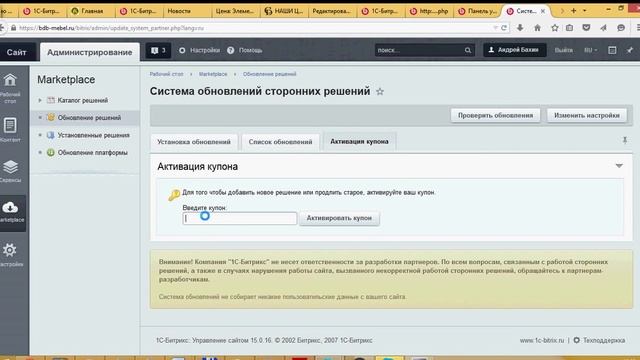Open the address bar history dropdown
Screen dimensions: 640x360
pos(495,28)
